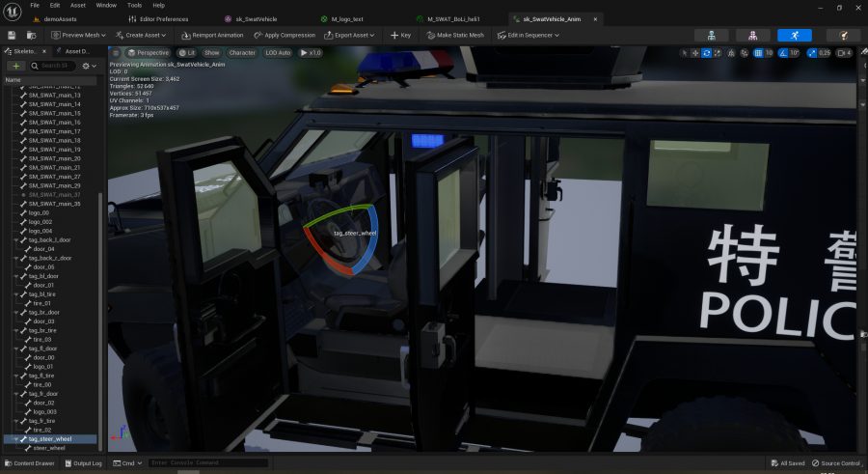
Task: Click Browse to asset in Content Browser icon
Action: 32,35
